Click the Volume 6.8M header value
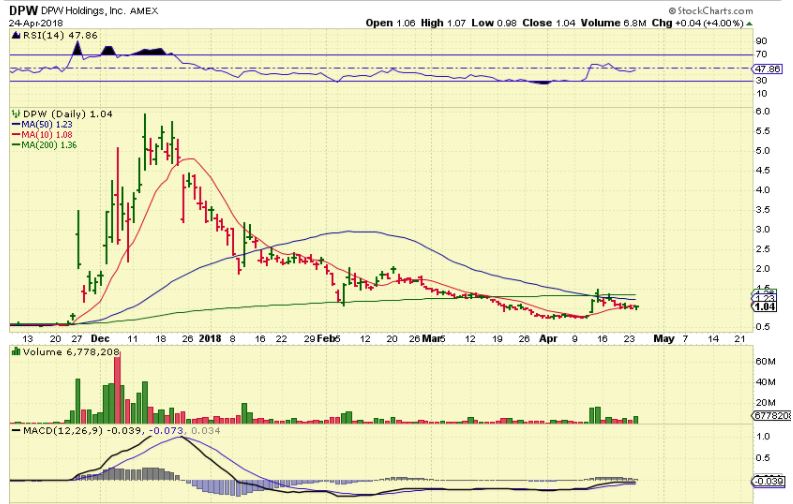The width and height of the screenshot is (793, 504). [x=613, y=23]
